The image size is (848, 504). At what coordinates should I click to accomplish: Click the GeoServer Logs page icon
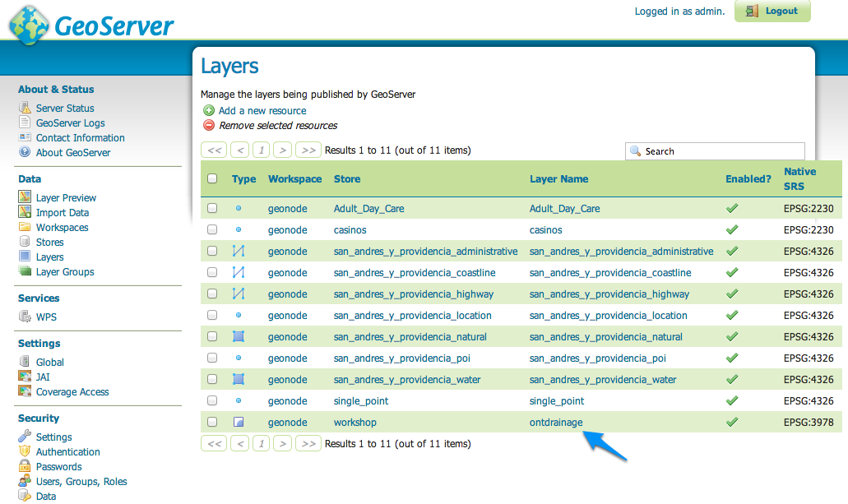[x=25, y=123]
